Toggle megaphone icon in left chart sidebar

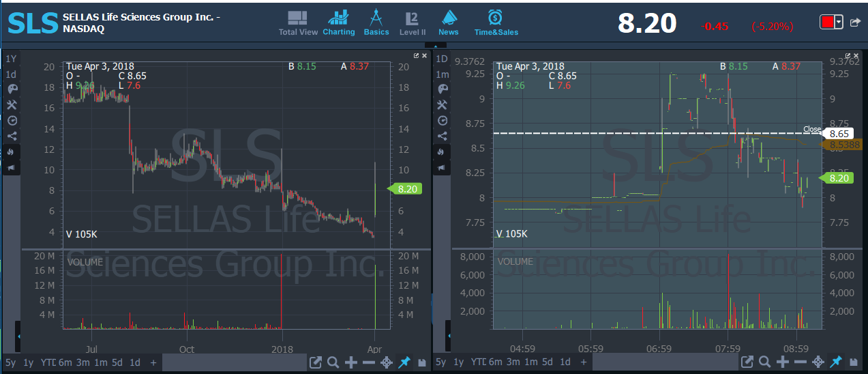coord(12,167)
